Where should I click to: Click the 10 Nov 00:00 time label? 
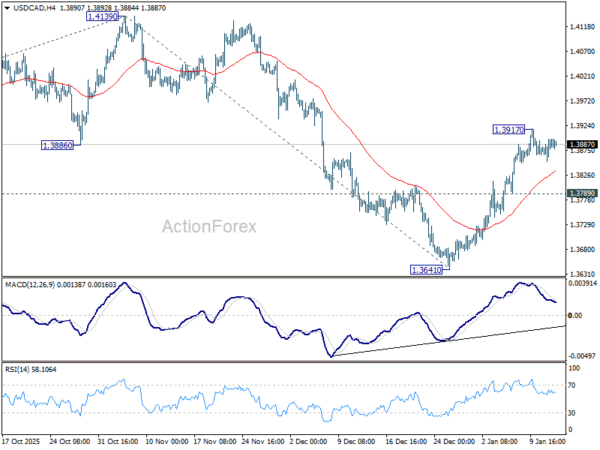coord(166,442)
